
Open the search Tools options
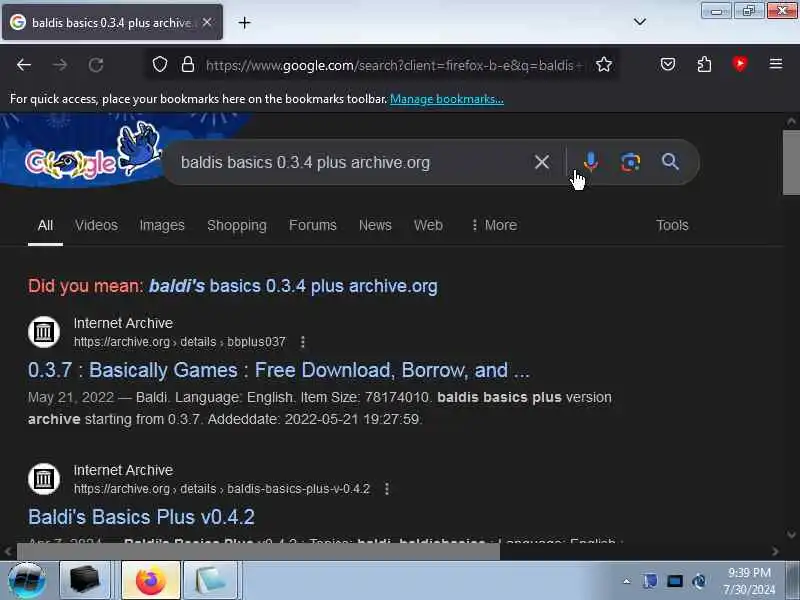[672, 225]
